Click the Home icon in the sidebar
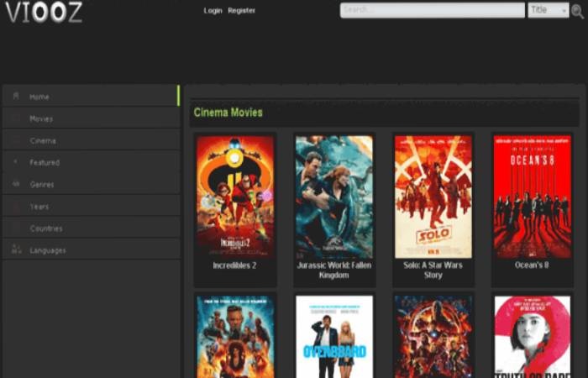The width and height of the screenshot is (588, 378). point(16,97)
